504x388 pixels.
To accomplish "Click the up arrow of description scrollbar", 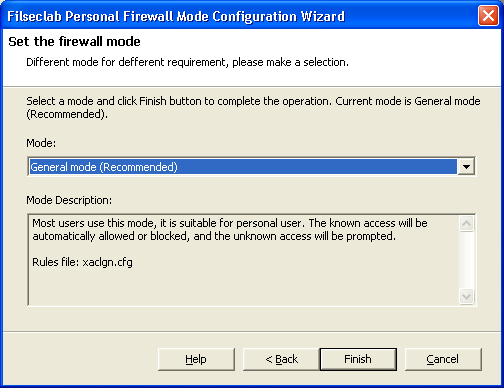I will tap(466, 223).
